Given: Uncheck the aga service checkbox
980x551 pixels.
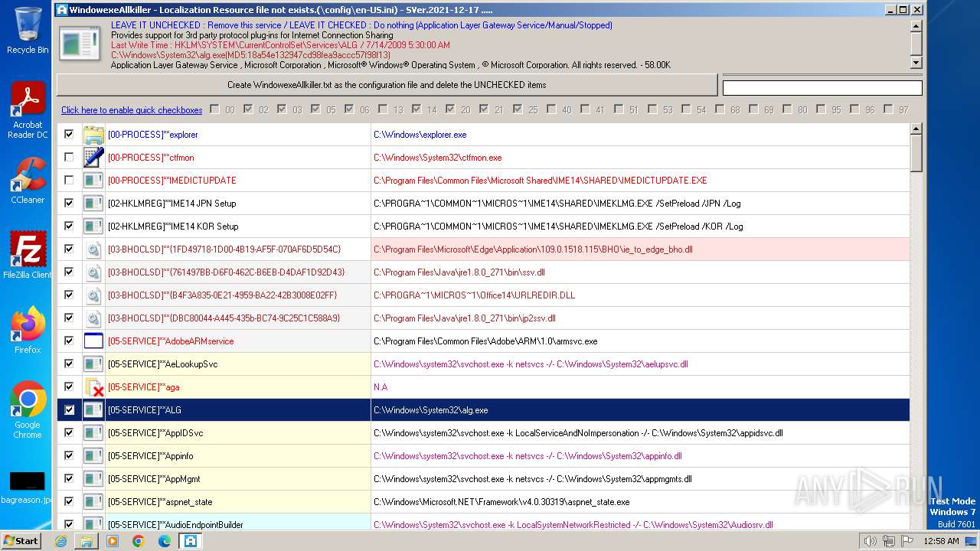Looking at the screenshot, I should (69, 386).
